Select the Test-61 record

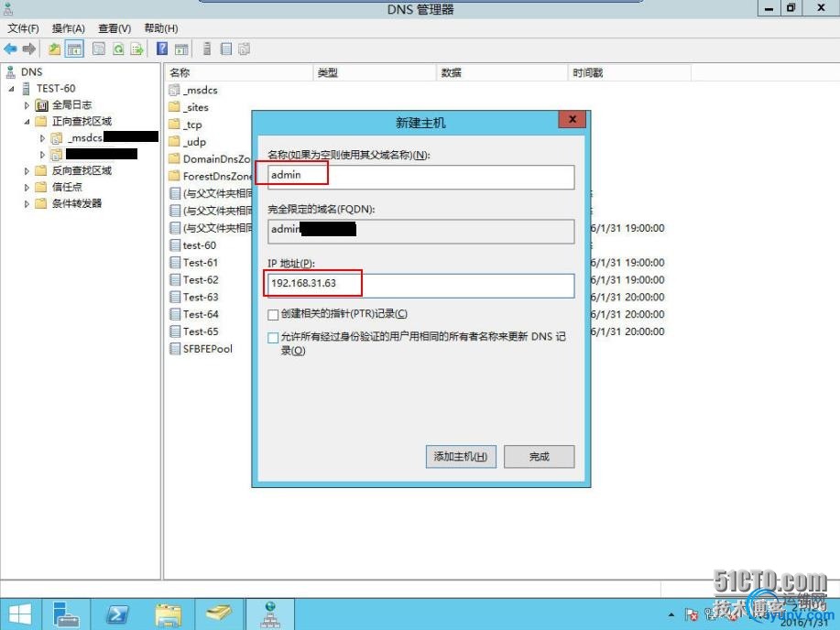point(194,263)
